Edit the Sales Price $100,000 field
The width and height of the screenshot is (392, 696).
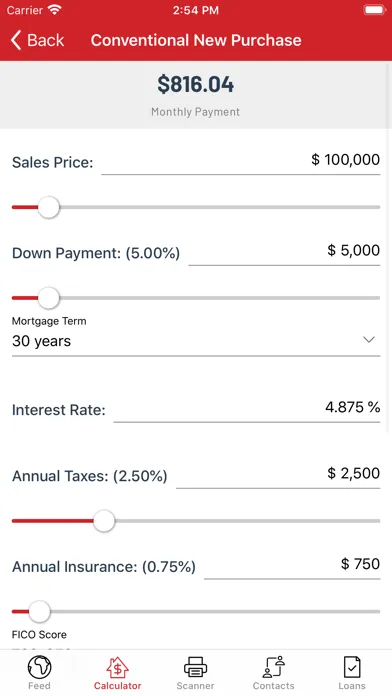click(241, 161)
